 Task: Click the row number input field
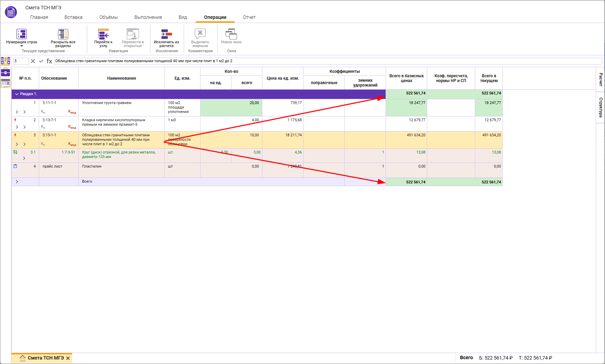(21, 61)
